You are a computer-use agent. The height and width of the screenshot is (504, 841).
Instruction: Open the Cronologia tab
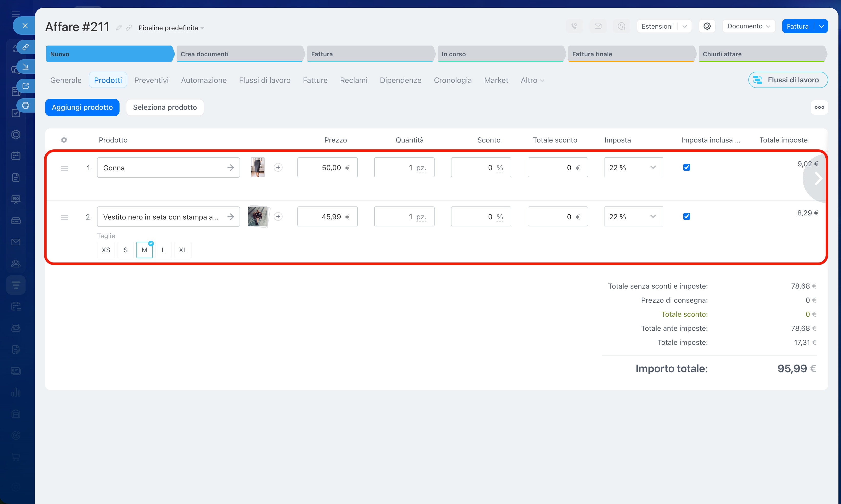point(452,80)
